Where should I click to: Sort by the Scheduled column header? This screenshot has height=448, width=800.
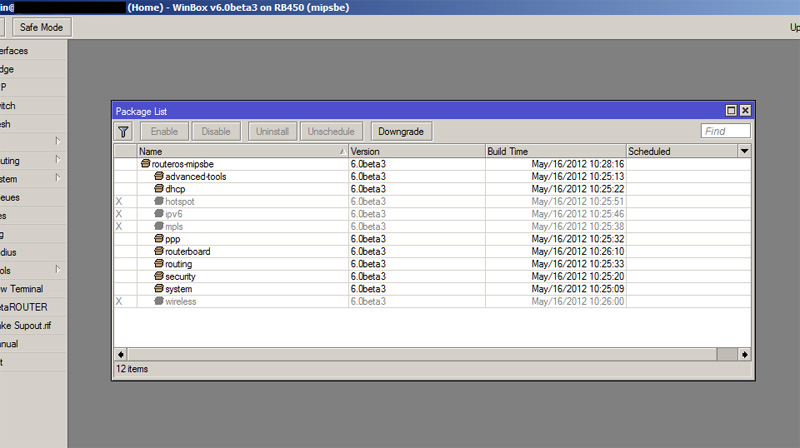[x=682, y=151]
